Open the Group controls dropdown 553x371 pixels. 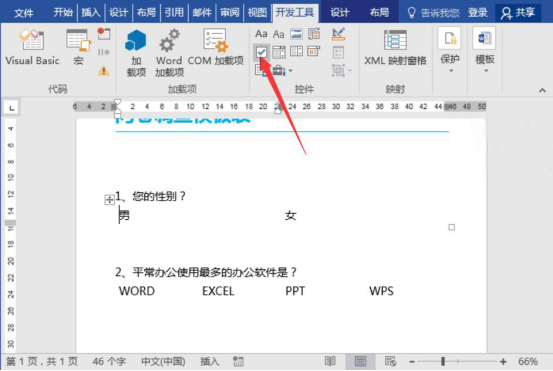pos(342,71)
